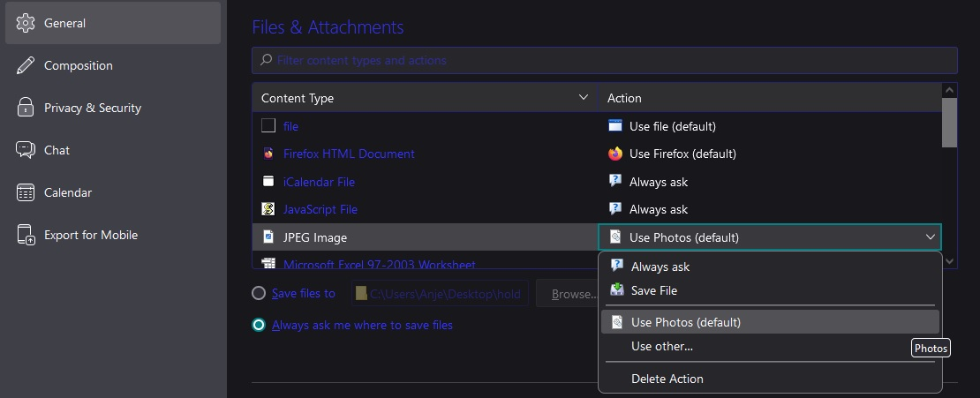
Task: Click the Privacy & Security lock icon
Action: 26,108
